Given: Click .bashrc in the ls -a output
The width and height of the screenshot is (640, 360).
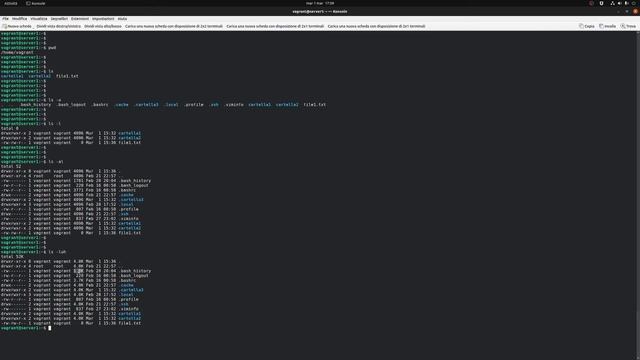Looking at the screenshot, I should tap(100, 105).
